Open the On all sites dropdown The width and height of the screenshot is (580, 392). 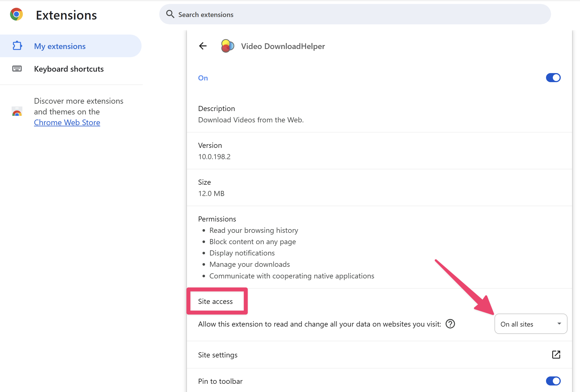click(530, 324)
